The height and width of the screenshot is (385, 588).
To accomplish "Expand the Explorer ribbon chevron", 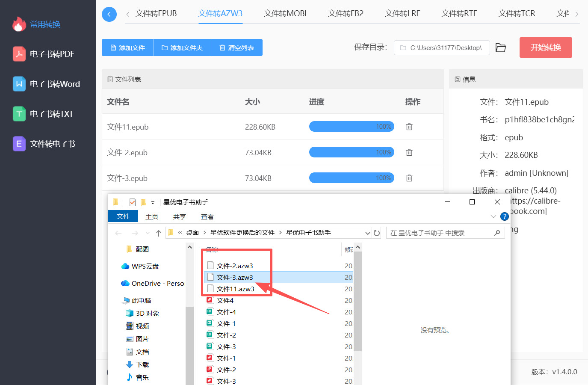I will [493, 216].
